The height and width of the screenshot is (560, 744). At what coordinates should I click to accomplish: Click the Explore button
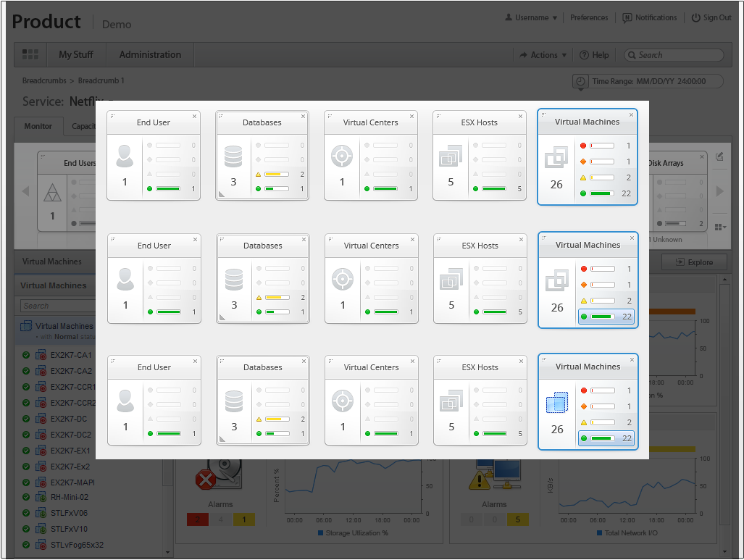point(693,262)
